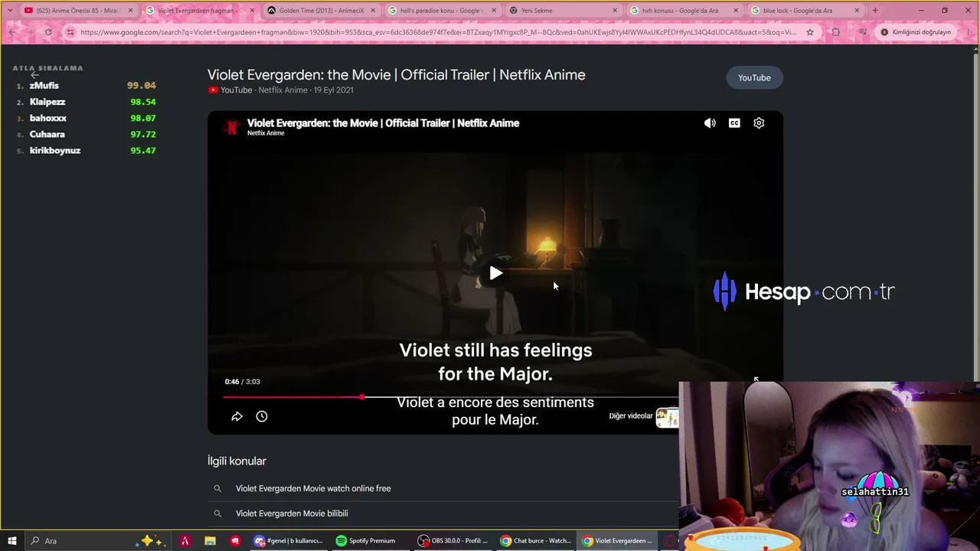Image resolution: width=980 pixels, height=551 pixels.
Task: Play the Violet Evergarden trailer video
Action: (x=495, y=273)
